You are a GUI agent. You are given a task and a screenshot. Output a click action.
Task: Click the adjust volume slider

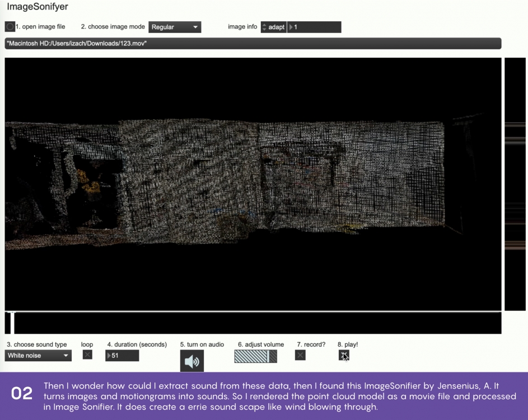[x=255, y=356]
